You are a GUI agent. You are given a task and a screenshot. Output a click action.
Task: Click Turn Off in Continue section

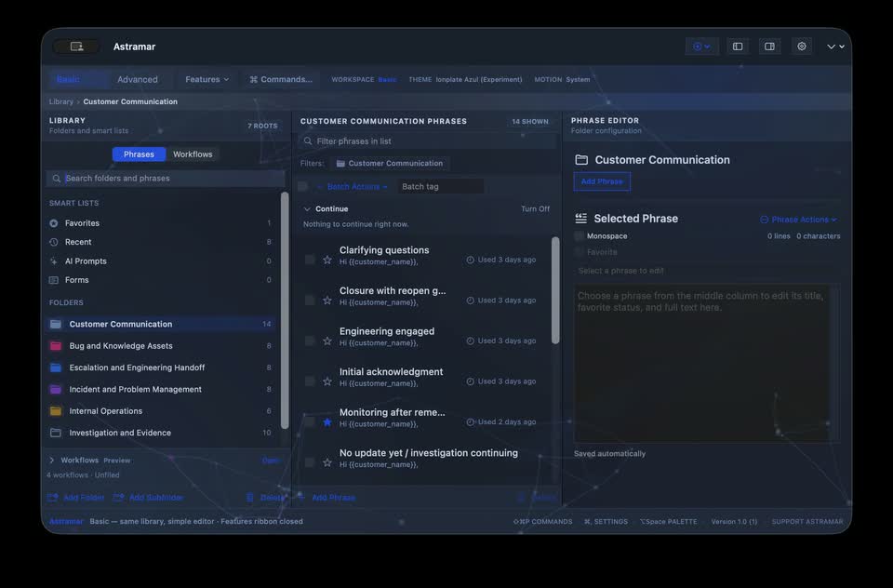(536, 209)
